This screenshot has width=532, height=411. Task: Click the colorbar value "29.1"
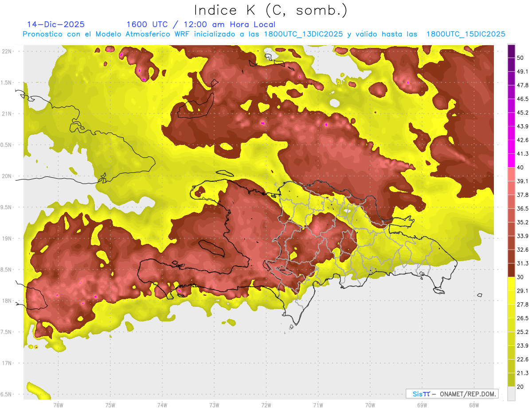click(x=522, y=291)
